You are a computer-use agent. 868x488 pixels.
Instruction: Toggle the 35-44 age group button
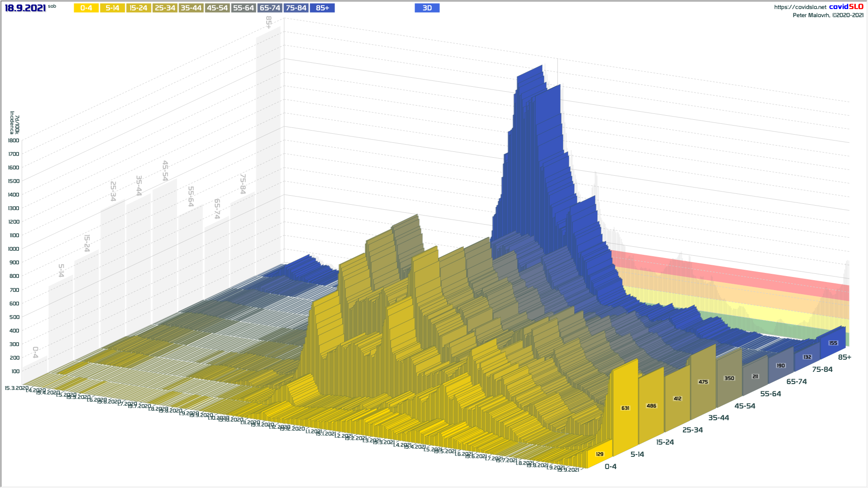point(191,8)
